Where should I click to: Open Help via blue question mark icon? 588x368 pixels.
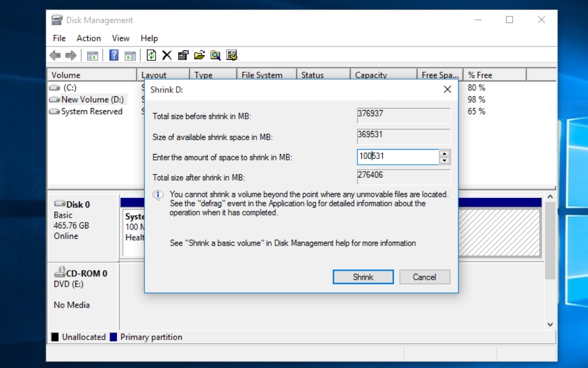[114, 56]
